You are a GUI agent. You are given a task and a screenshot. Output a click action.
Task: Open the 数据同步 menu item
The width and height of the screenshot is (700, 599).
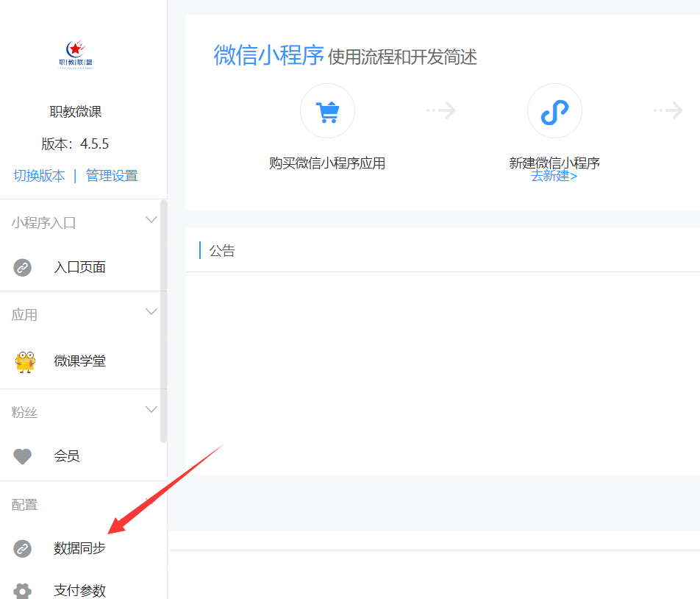click(x=80, y=548)
